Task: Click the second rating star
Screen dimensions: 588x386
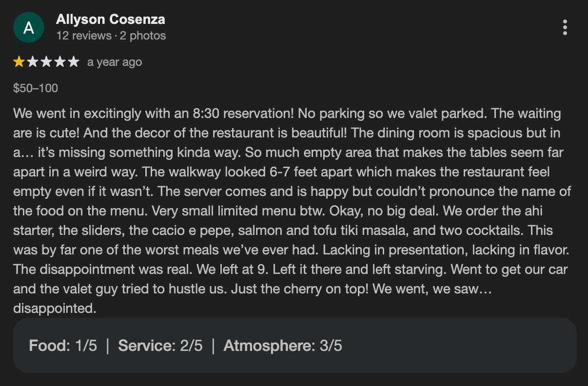Action: pyautogui.click(x=33, y=62)
